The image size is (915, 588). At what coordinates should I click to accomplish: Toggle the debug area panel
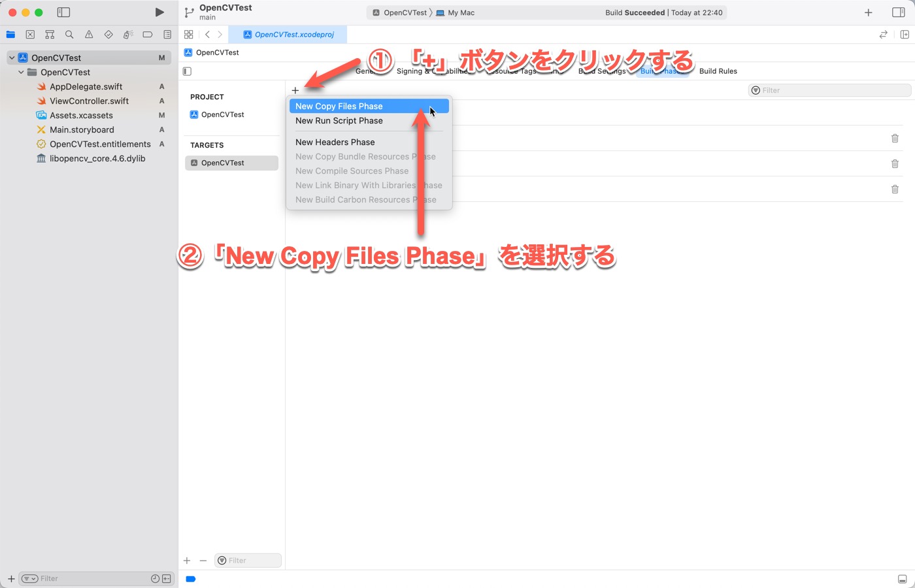(x=902, y=579)
